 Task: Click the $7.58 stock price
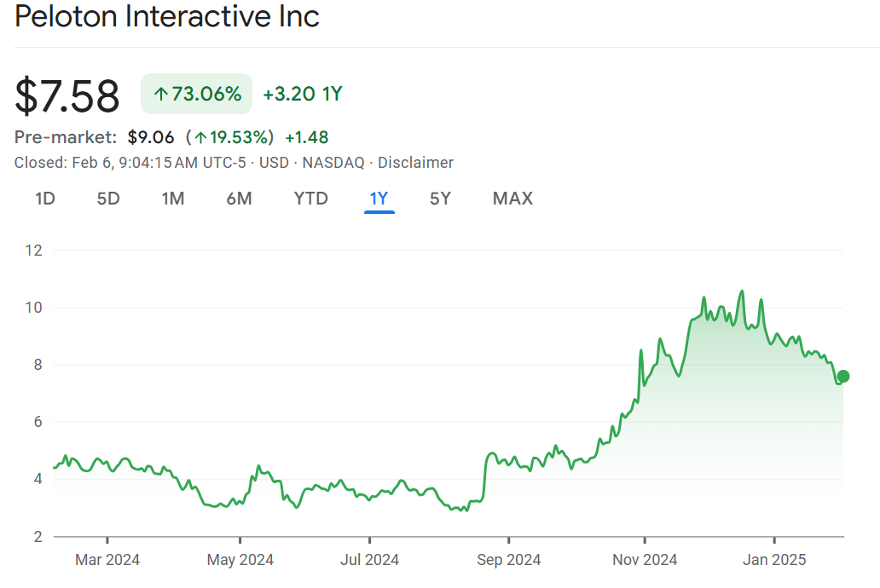pos(67,95)
